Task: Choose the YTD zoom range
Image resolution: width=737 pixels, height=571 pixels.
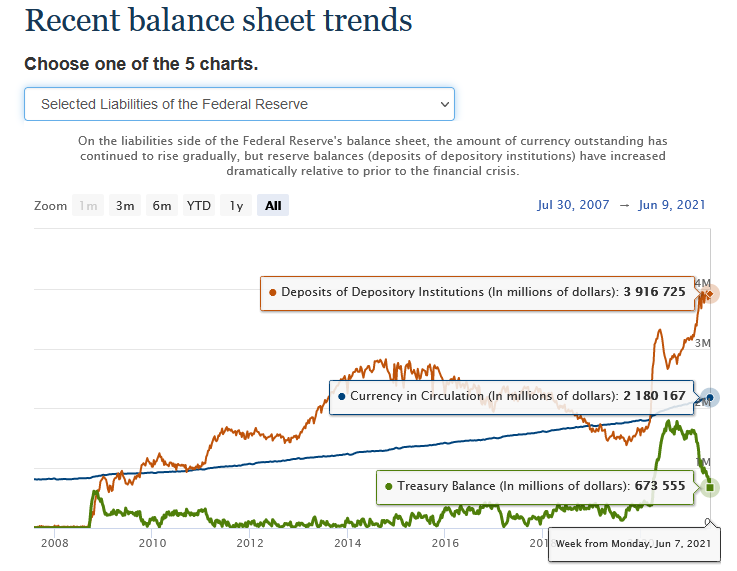Action: point(199,205)
